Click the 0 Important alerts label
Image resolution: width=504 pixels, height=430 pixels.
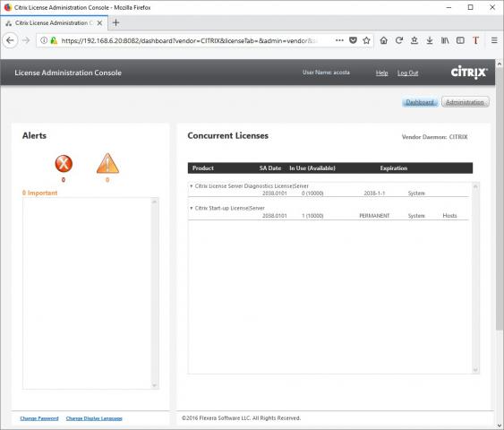coord(39,193)
